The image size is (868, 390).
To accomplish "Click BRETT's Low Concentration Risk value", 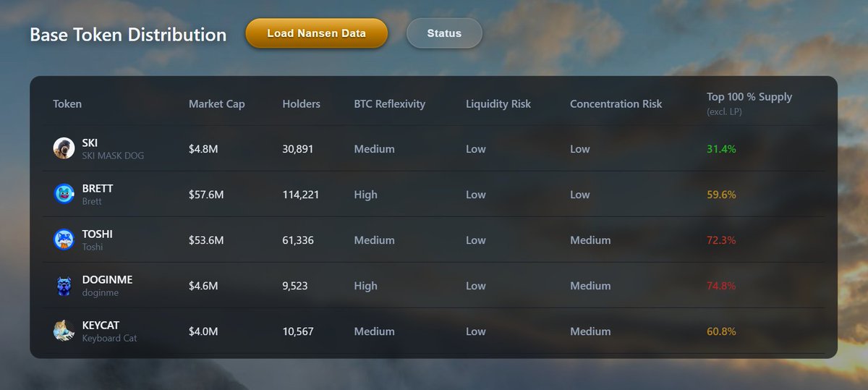I will 580,195.
